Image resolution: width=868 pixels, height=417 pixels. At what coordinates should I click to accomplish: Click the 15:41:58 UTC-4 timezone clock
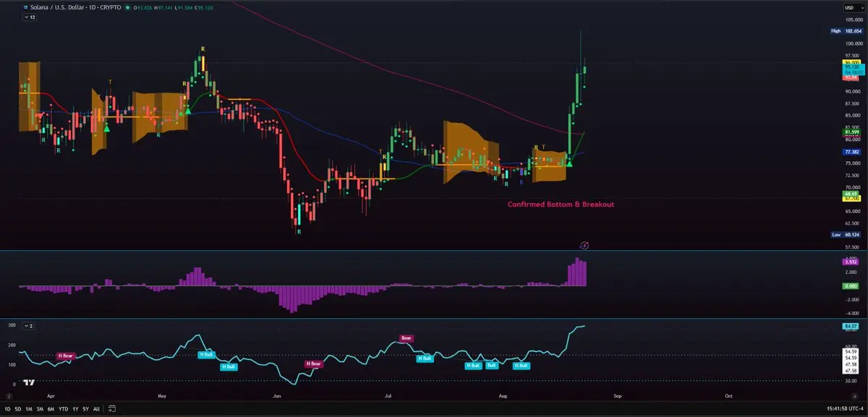click(845, 409)
